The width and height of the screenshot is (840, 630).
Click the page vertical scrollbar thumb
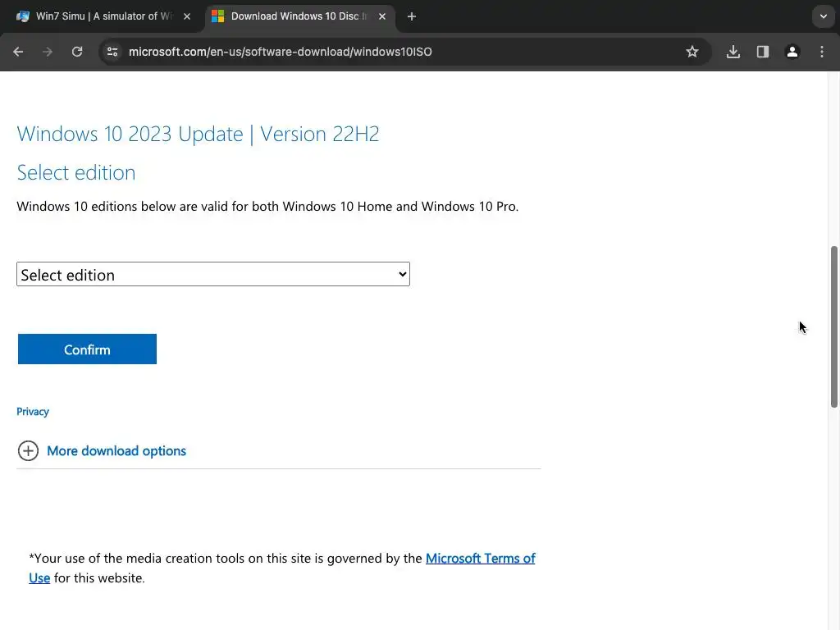[x=834, y=327]
